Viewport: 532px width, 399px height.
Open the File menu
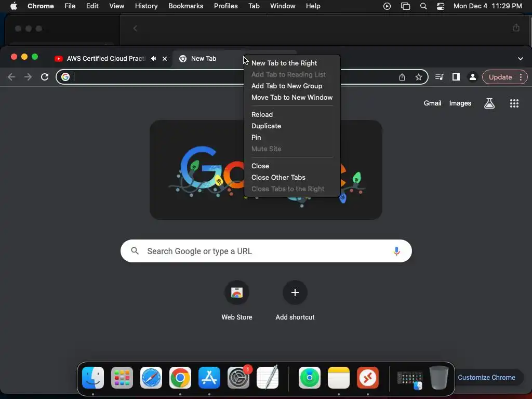pyautogui.click(x=70, y=6)
